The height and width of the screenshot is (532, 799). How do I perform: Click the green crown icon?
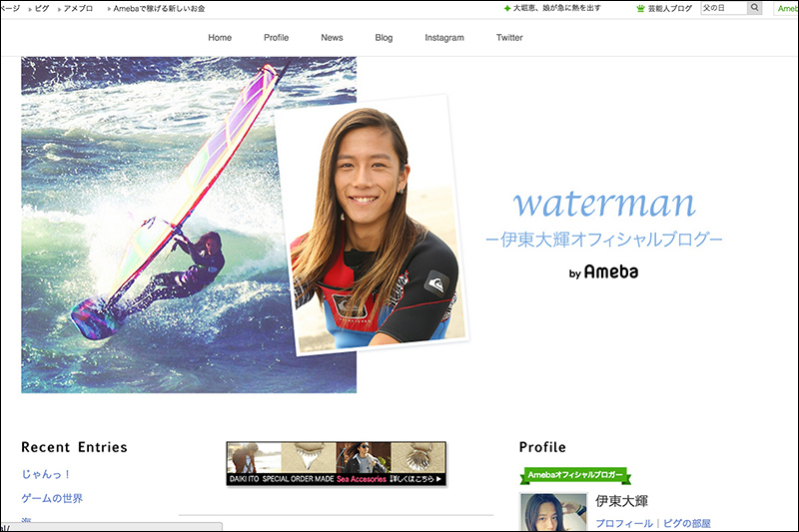point(640,9)
